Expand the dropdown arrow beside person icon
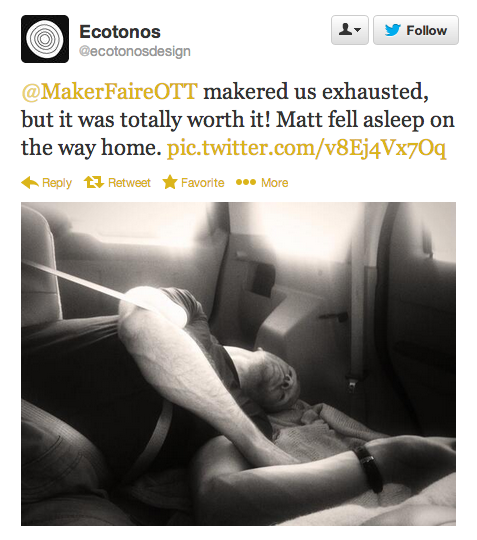 tap(358, 30)
